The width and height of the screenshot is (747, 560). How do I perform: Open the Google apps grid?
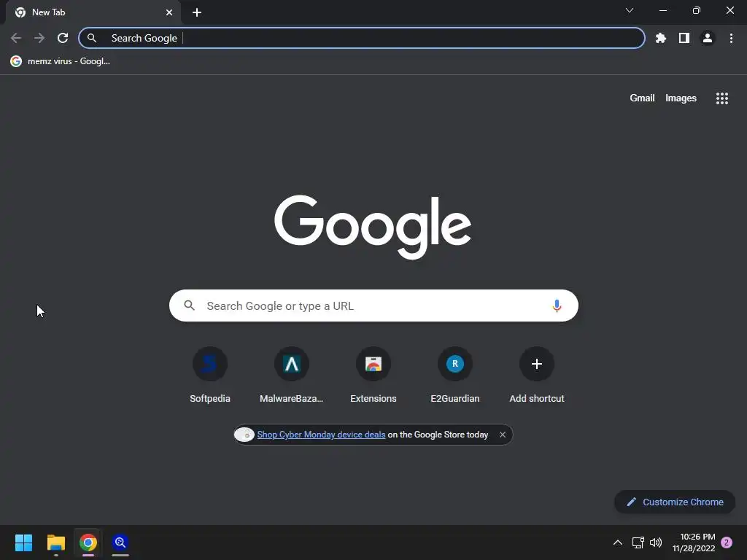point(721,98)
